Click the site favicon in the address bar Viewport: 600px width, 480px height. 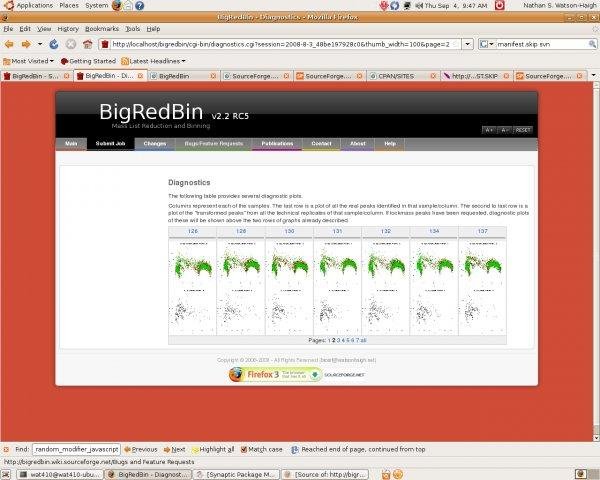104,44
